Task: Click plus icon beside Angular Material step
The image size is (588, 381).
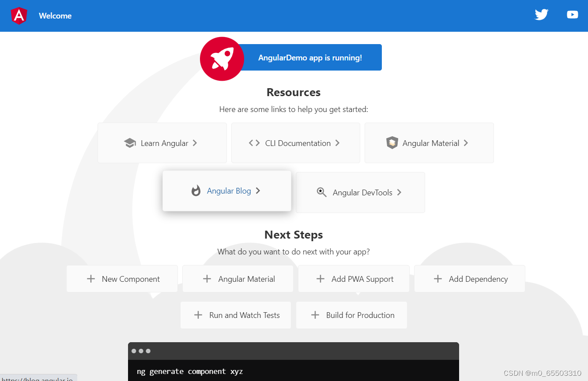Action: click(x=207, y=279)
